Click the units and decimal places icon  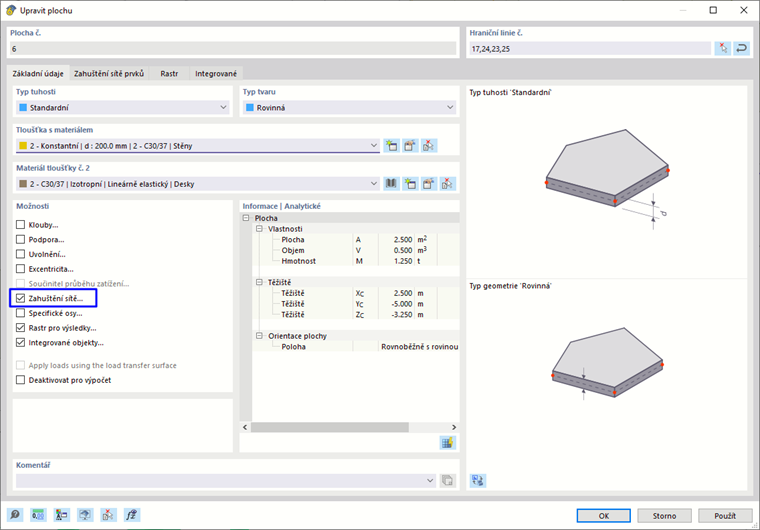pyautogui.click(x=38, y=515)
